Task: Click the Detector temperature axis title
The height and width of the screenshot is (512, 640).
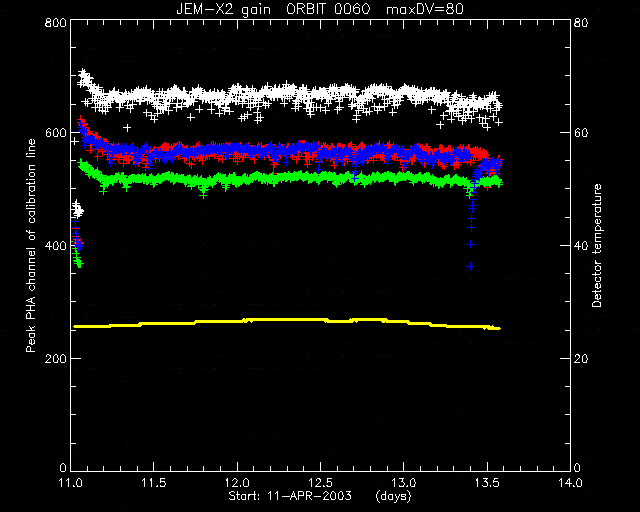Action: (x=597, y=245)
